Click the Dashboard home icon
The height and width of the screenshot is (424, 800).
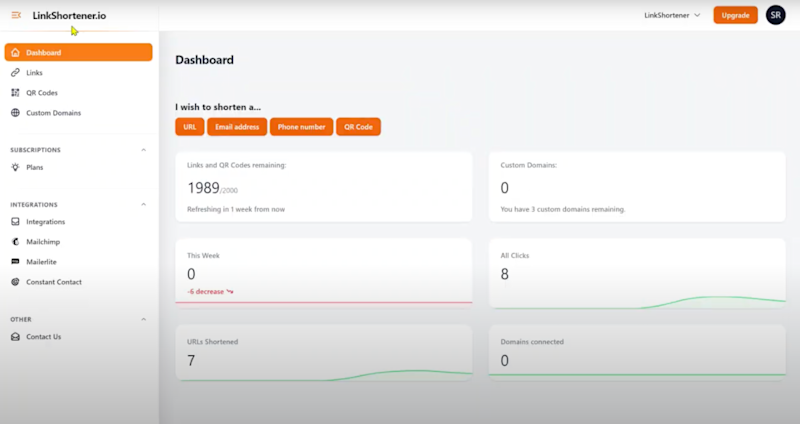15,53
